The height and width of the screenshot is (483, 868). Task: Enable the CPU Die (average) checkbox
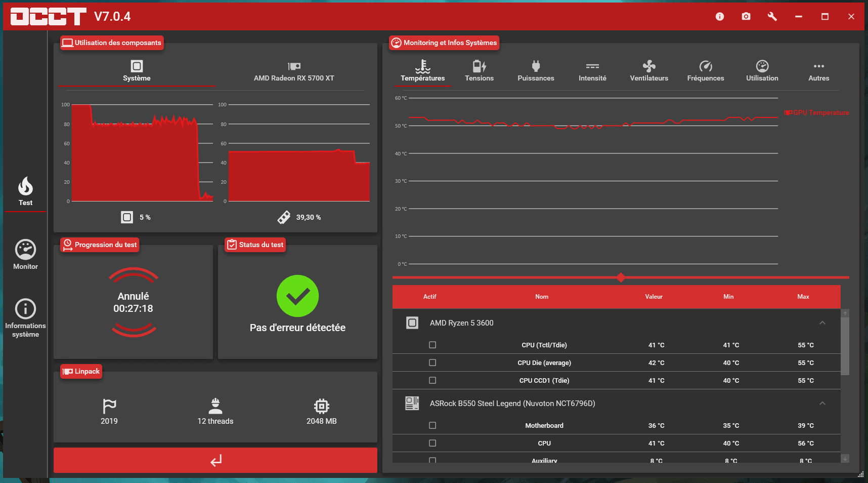(432, 363)
